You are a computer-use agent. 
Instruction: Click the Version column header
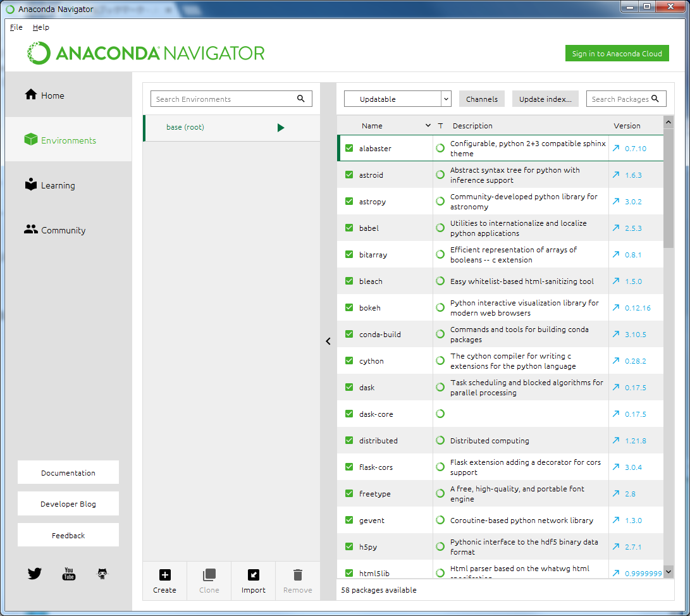pos(627,125)
